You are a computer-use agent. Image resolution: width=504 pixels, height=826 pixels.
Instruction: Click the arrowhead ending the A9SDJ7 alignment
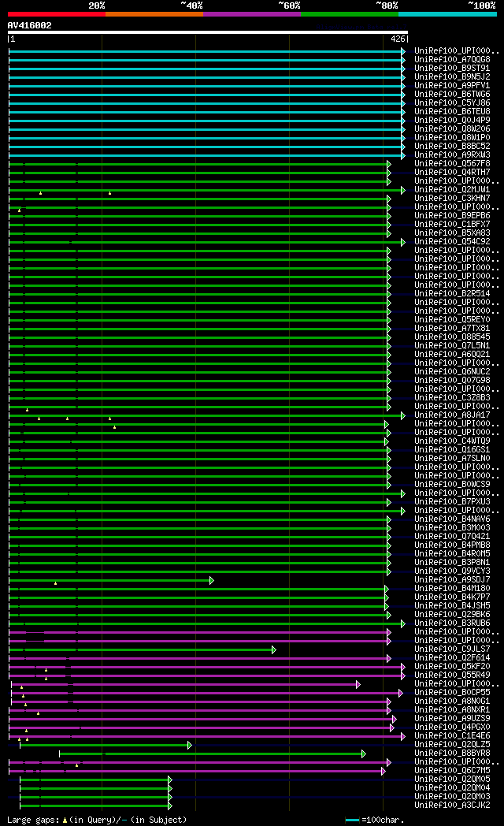212,581
